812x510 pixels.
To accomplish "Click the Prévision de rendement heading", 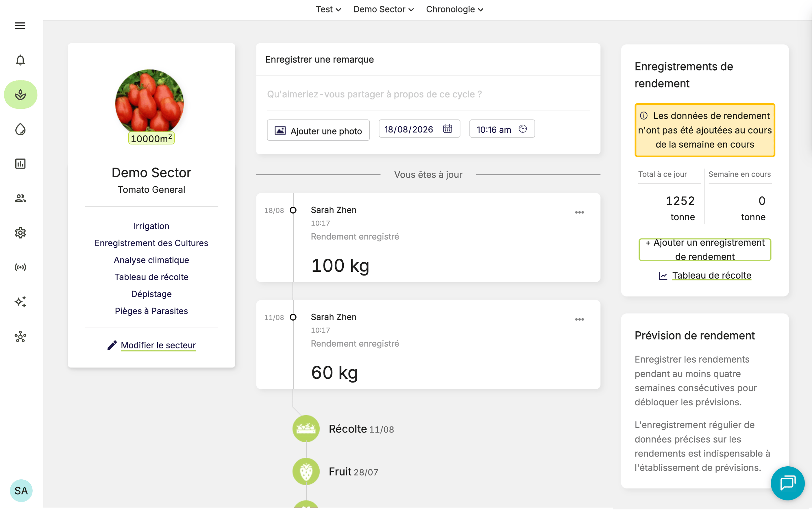I will point(694,336).
